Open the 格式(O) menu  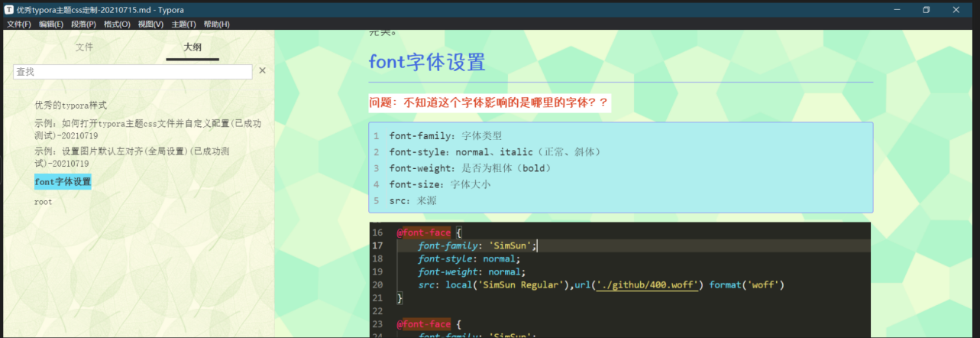(x=117, y=24)
